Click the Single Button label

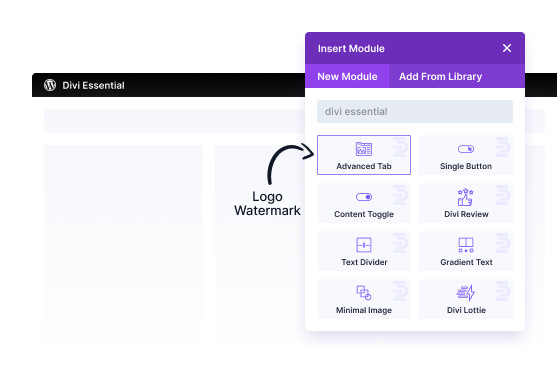click(466, 166)
